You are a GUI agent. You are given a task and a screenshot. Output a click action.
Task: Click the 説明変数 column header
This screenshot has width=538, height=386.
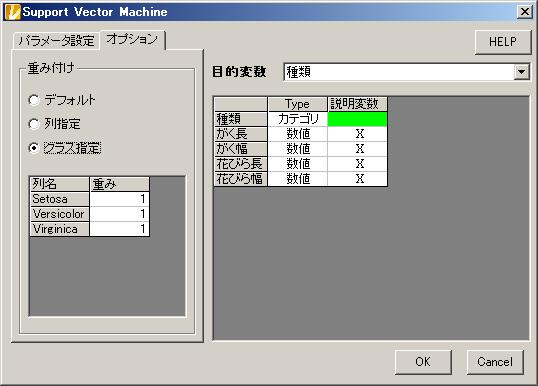click(358, 104)
